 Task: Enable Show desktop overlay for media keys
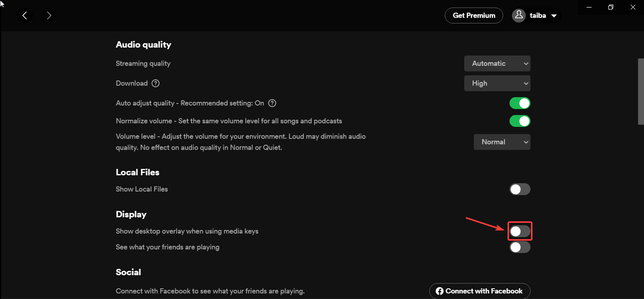click(x=520, y=231)
